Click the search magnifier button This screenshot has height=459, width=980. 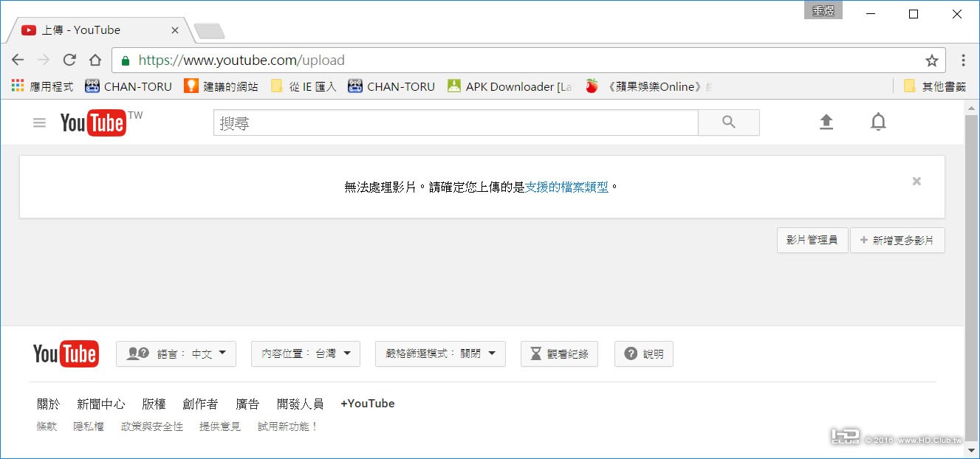729,122
